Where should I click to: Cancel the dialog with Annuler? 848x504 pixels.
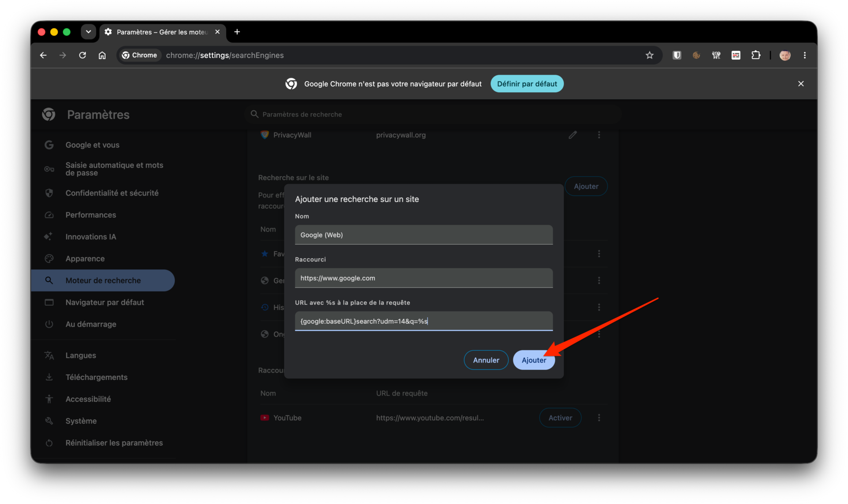pos(486,360)
